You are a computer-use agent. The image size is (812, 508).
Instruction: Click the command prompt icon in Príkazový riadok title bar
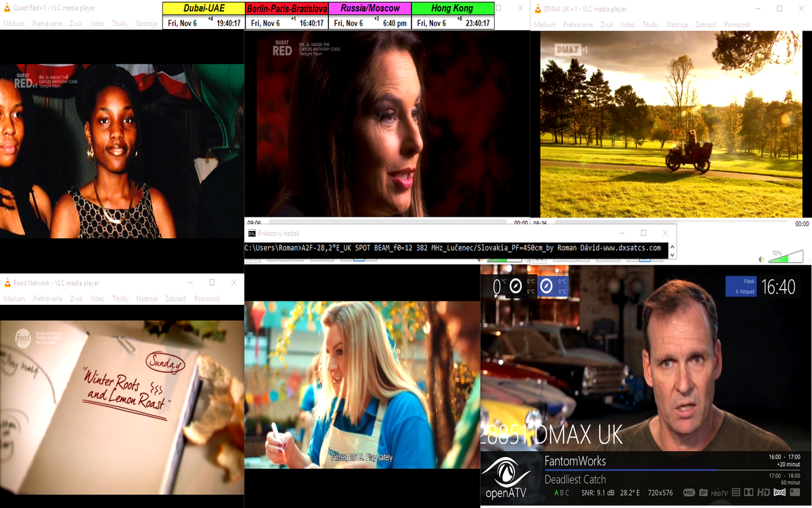pyautogui.click(x=251, y=233)
